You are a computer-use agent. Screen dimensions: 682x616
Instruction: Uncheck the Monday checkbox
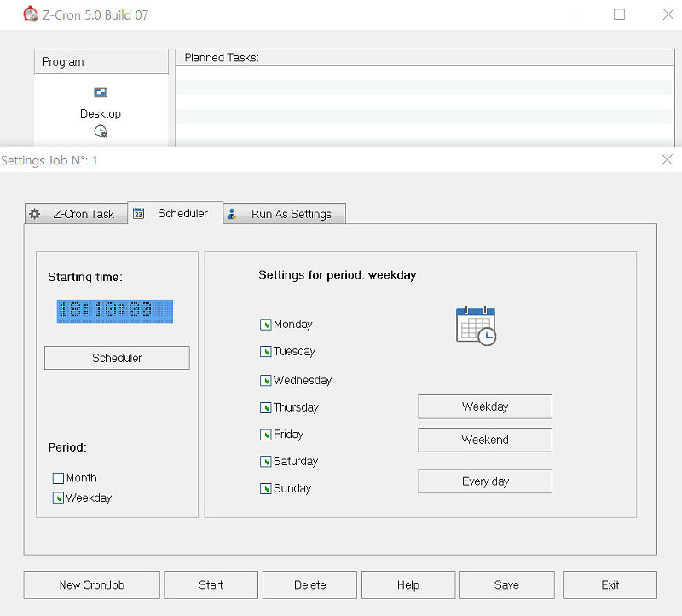pyautogui.click(x=265, y=325)
